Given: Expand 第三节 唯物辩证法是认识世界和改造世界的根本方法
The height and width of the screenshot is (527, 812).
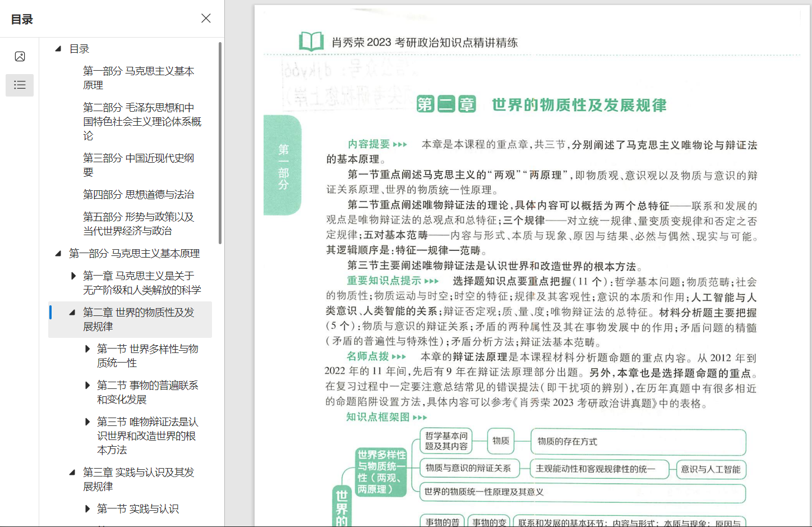Looking at the screenshot, I should tap(87, 421).
